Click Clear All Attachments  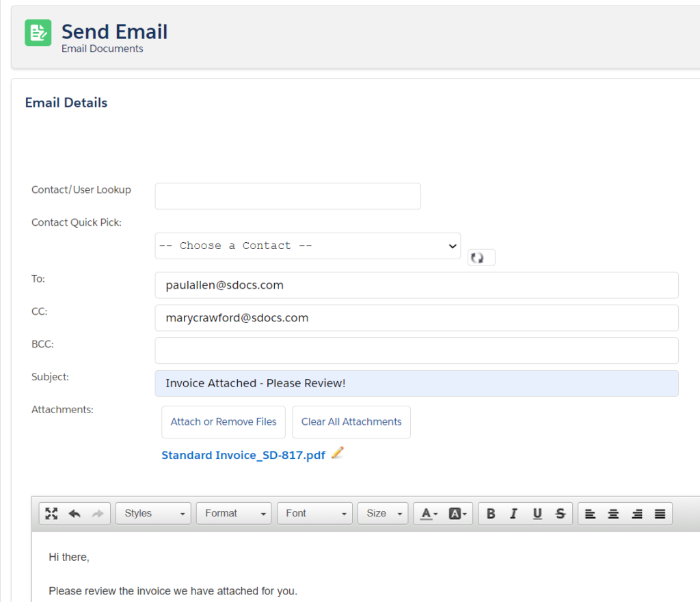[x=351, y=422]
